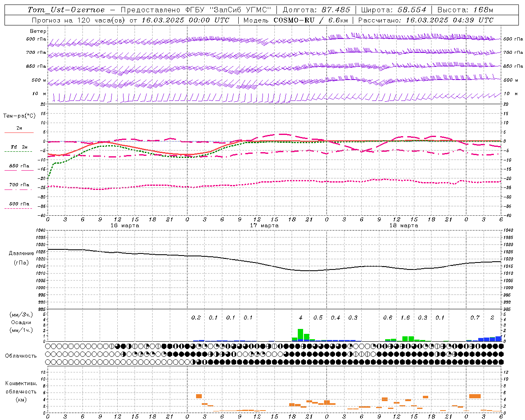The image size is (525, 420).
Task: Click the tallest green precipitation bar
Action: 301,334
